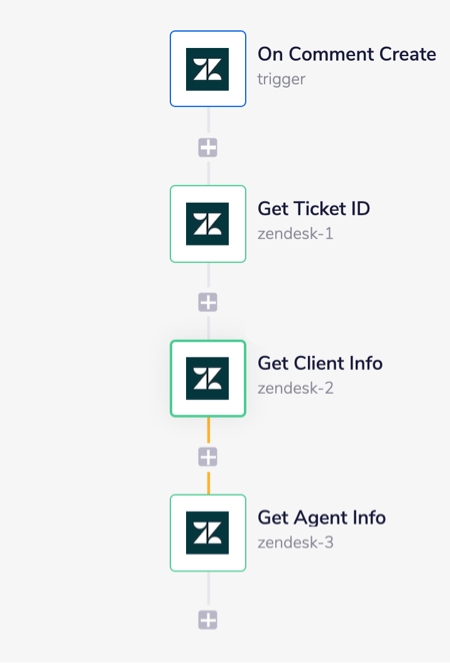Open the Get Ticket ID Zendesk node
This screenshot has height=663, width=450.
[x=208, y=224]
